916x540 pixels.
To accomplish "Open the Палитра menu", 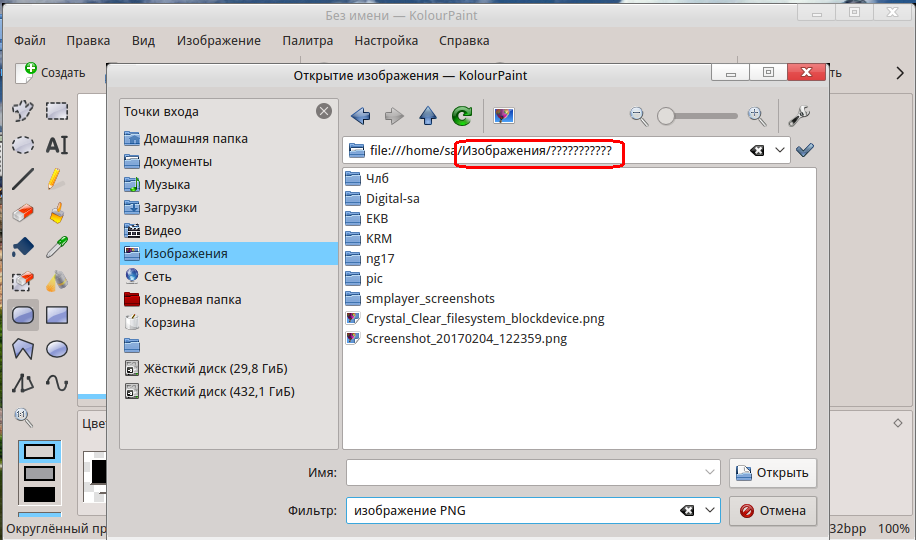I will [308, 41].
